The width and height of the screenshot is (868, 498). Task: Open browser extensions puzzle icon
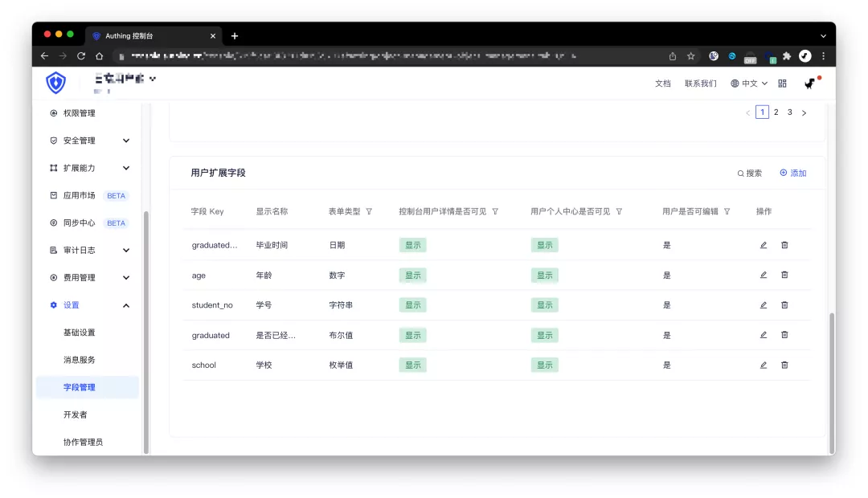pyautogui.click(x=787, y=56)
